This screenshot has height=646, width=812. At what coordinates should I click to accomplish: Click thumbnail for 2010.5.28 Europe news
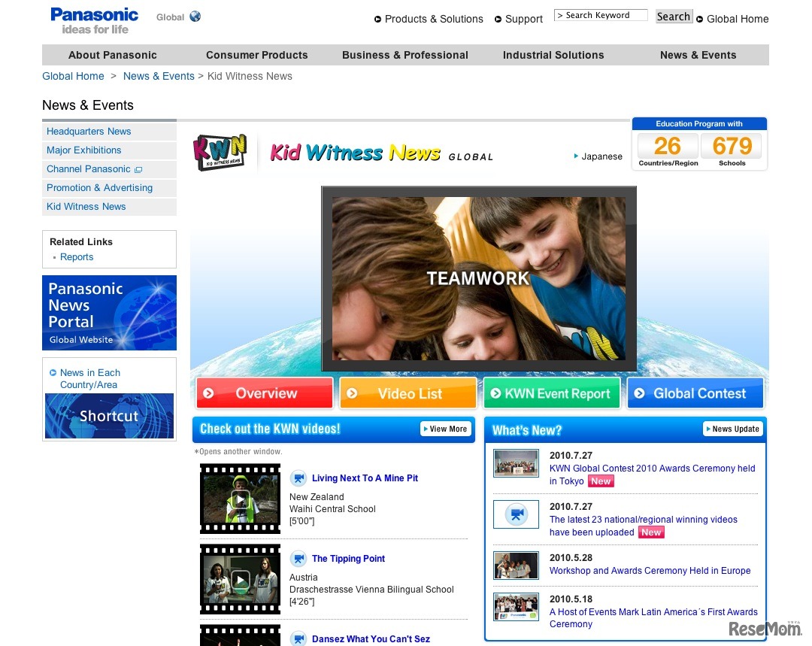(x=516, y=566)
